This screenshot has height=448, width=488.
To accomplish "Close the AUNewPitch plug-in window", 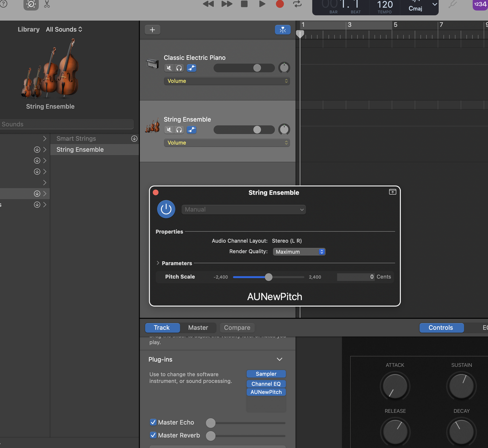I will (x=156, y=192).
